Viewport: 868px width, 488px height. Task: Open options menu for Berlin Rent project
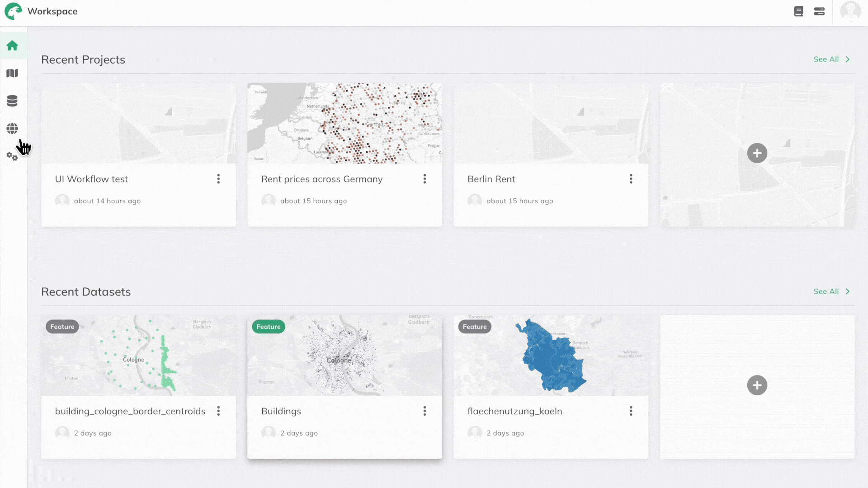(631, 179)
